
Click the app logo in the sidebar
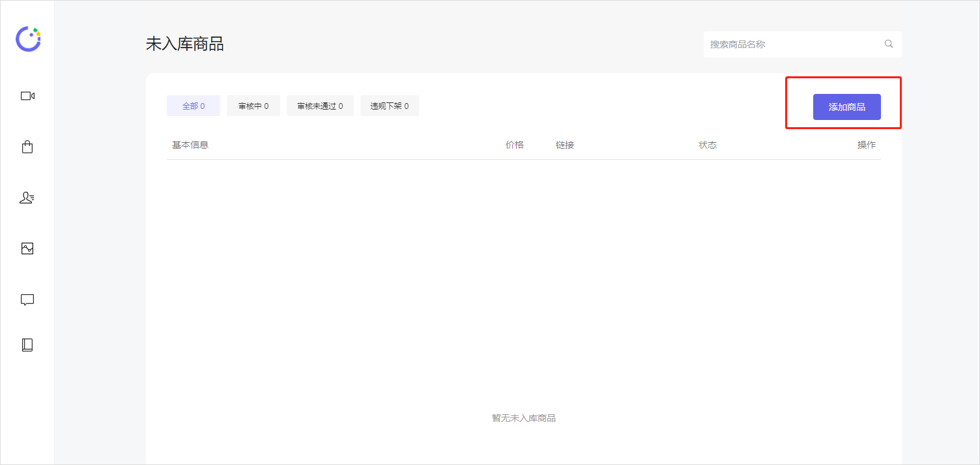(x=28, y=39)
